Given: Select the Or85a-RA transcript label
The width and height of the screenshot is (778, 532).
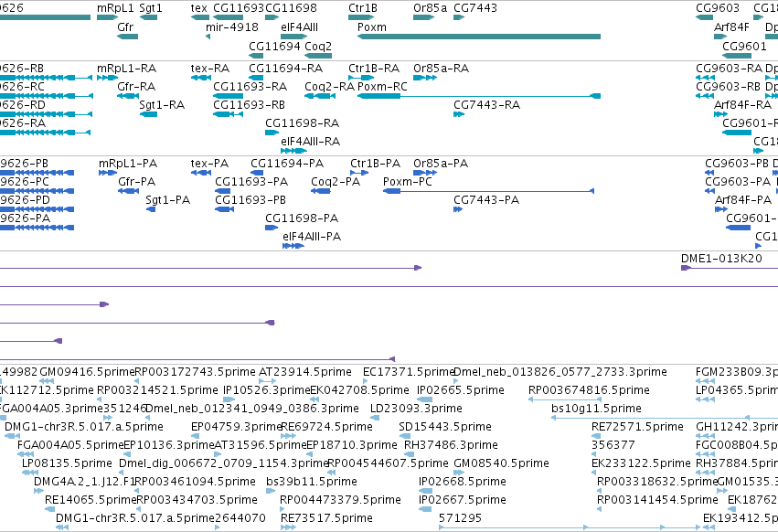Looking at the screenshot, I should click(x=441, y=69).
